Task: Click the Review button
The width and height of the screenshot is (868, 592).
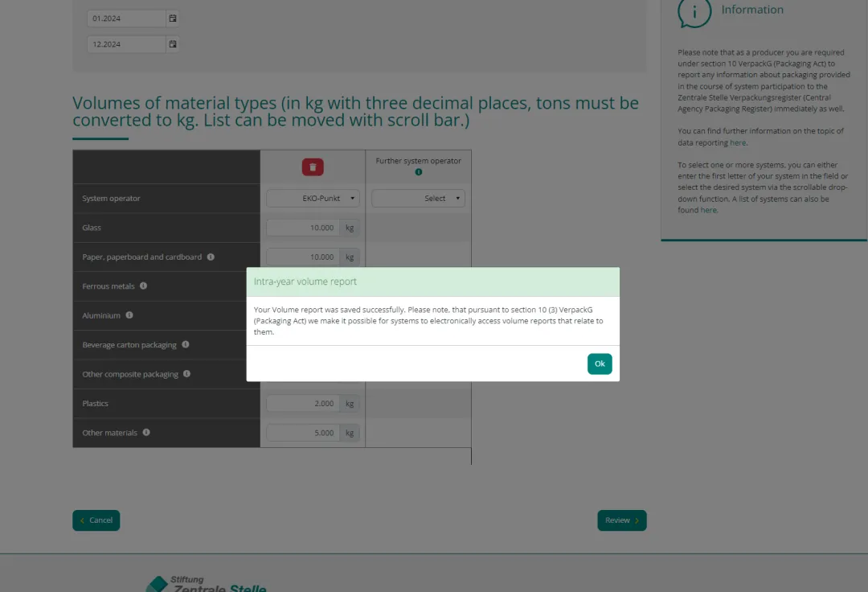Action: [621, 520]
